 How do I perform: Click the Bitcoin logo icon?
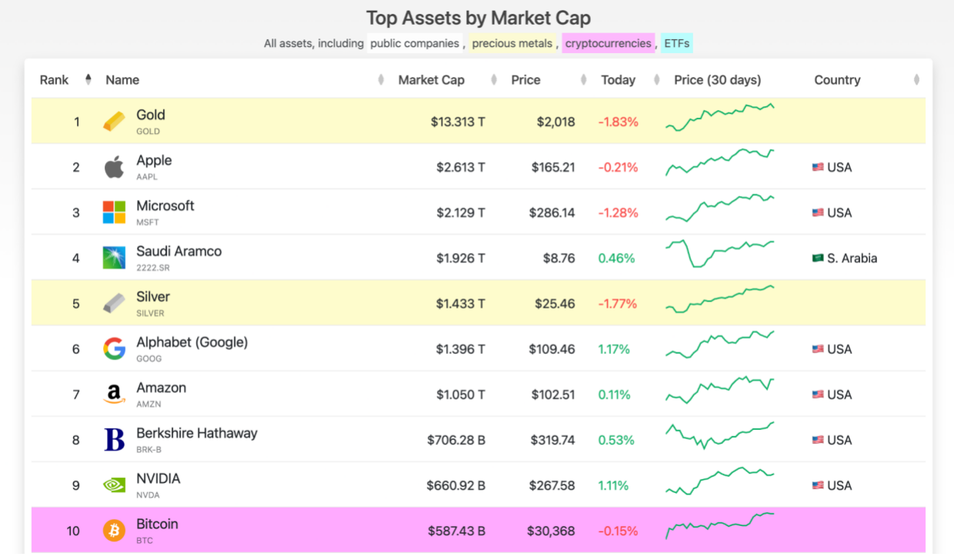[x=114, y=531]
